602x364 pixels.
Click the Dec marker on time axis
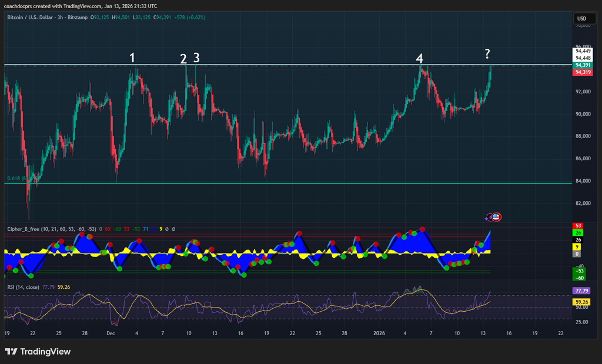pos(111,333)
